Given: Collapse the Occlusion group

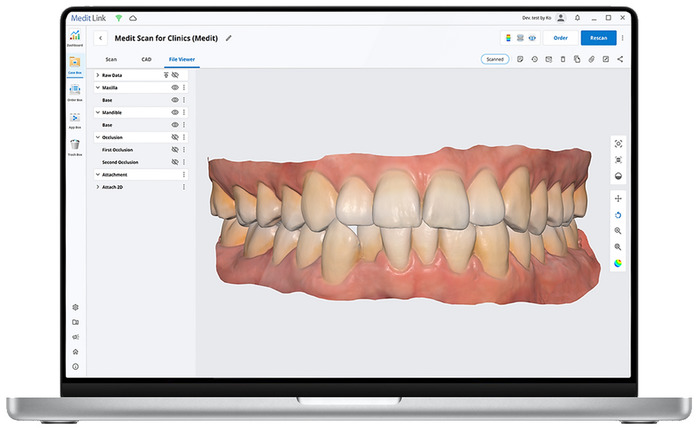Looking at the screenshot, I should (x=97, y=137).
